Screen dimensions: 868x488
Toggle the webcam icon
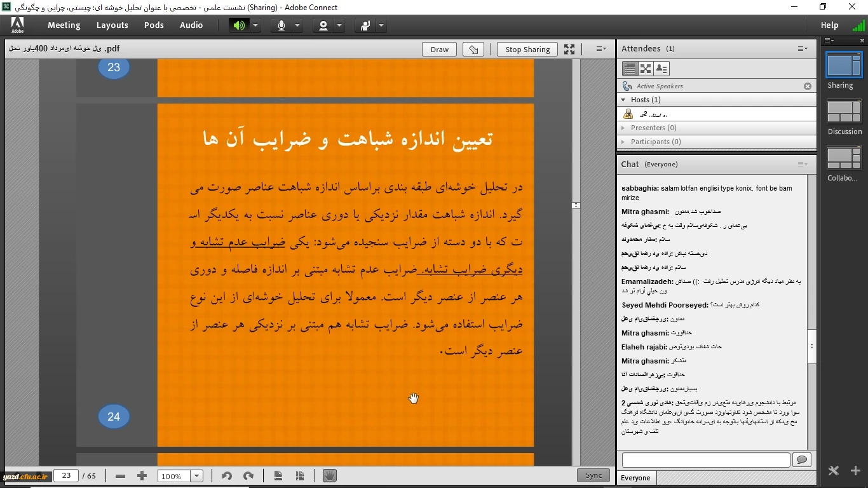pyautogui.click(x=323, y=25)
